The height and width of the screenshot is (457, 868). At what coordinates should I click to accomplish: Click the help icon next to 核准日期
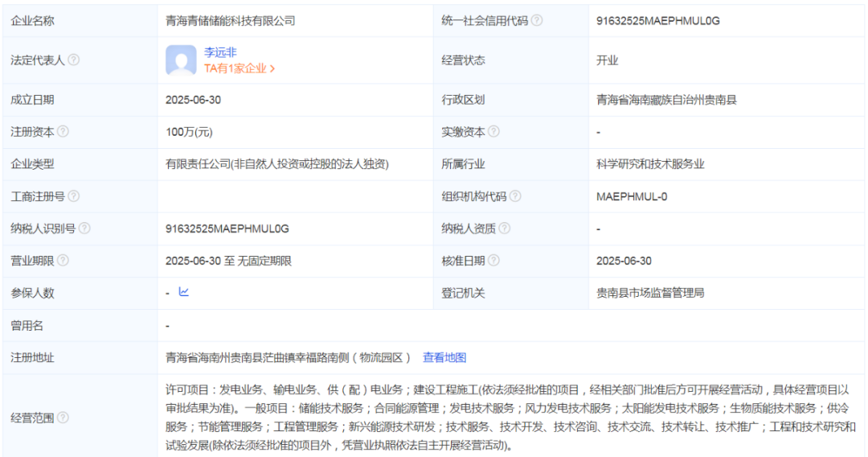pyautogui.click(x=493, y=261)
